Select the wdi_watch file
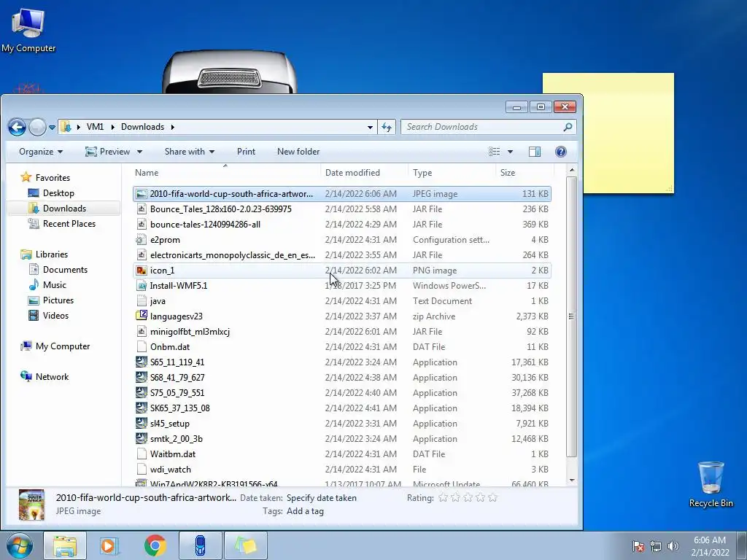Viewport: 747px width, 560px height. coord(341,469)
